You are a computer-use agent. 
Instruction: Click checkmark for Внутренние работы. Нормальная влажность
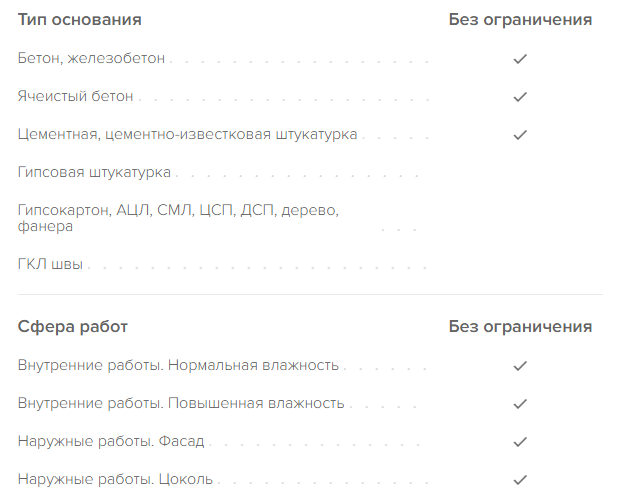(x=519, y=366)
